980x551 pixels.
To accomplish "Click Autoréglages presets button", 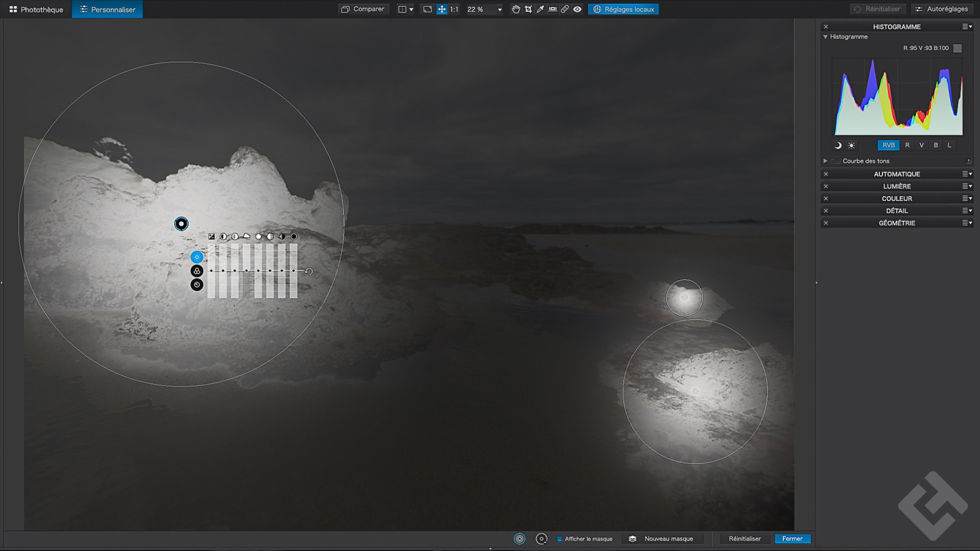I will 942,9.
